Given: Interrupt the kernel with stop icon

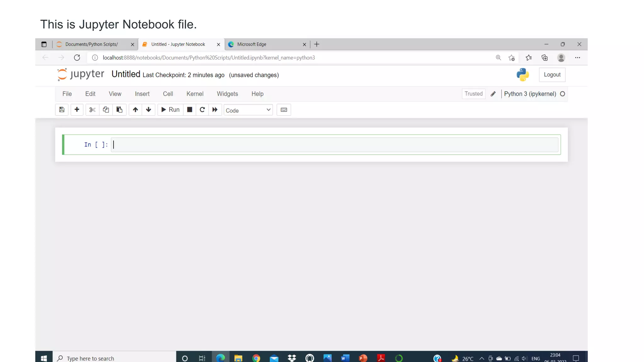Looking at the screenshot, I should [x=190, y=110].
